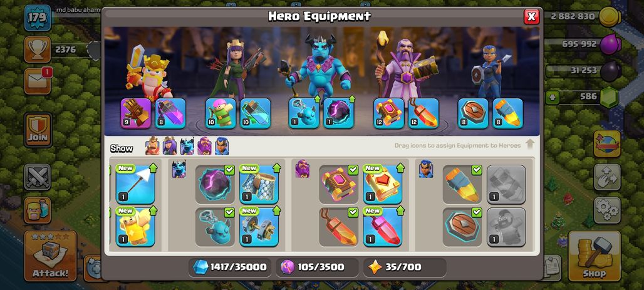Tap the Grand Warden's level 12 tome slot
The width and height of the screenshot is (644, 290).
(388, 113)
